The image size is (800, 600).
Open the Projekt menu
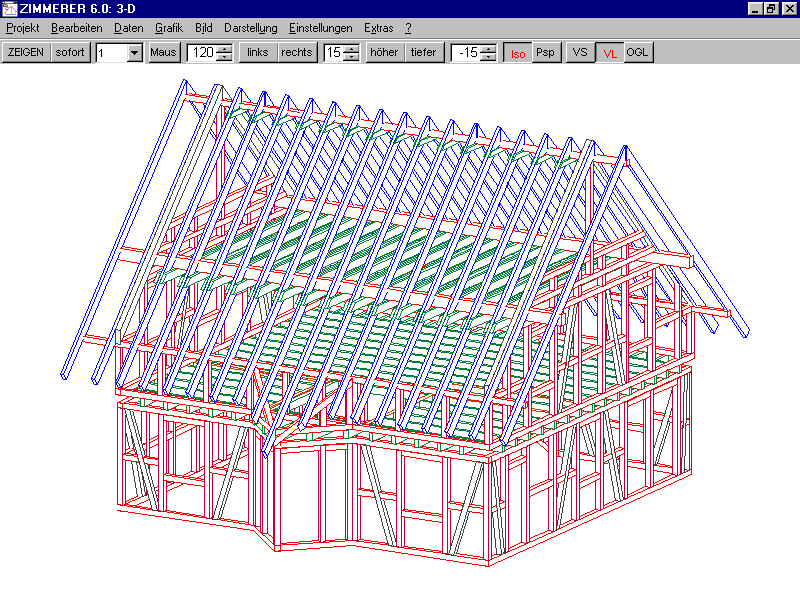click(22, 28)
